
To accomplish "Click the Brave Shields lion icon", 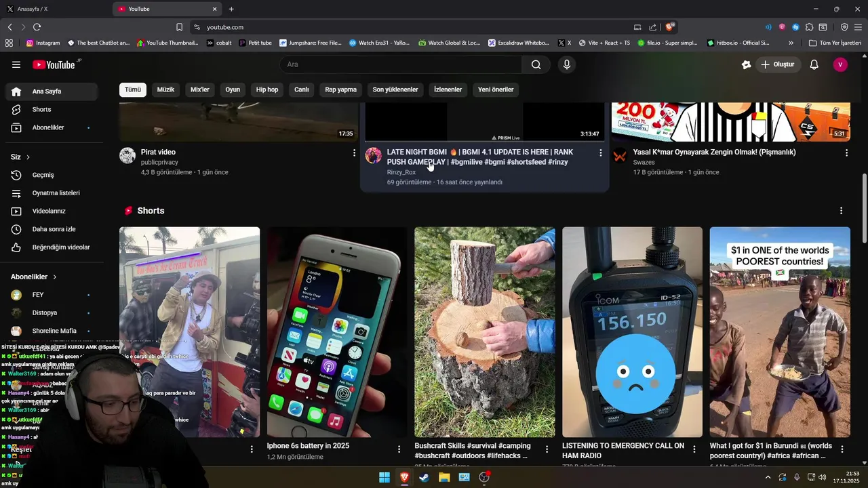I will click(x=669, y=27).
